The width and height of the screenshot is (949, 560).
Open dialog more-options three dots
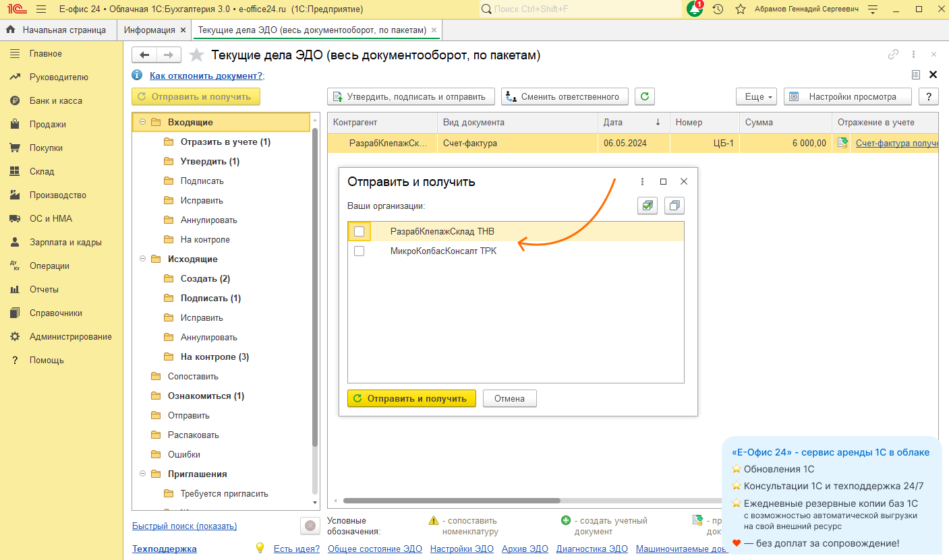(643, 182)
